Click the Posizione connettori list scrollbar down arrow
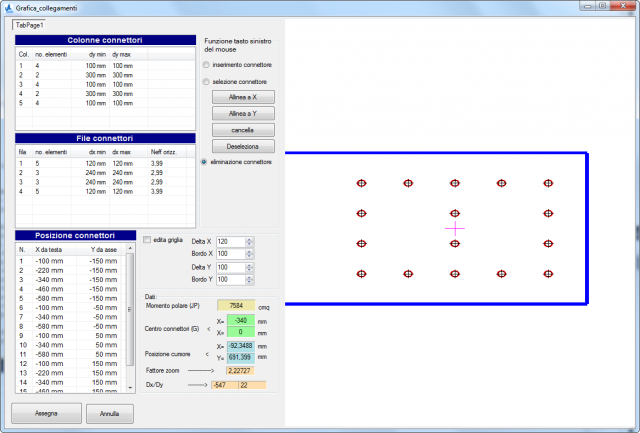This screenshot has width=640, height=433. [x=129, y=387]
